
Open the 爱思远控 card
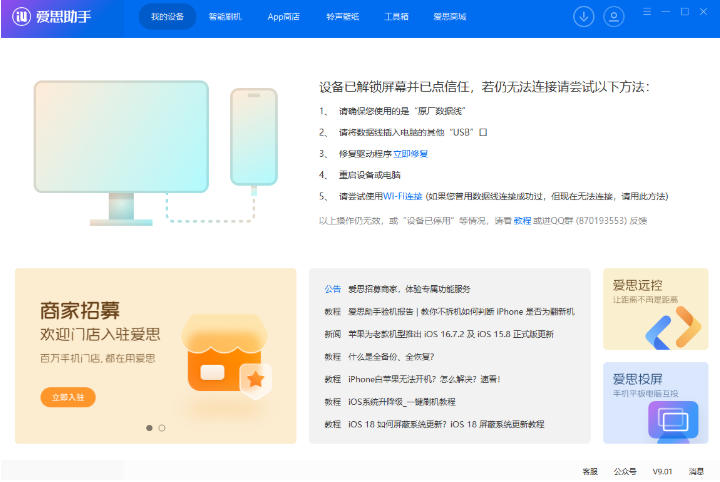pyautogui.click(x=656, y=309)
